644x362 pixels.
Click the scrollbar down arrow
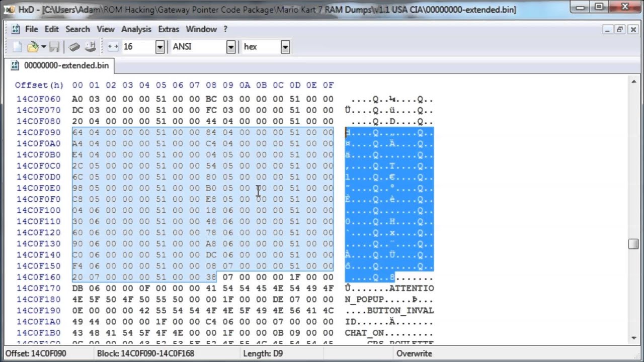click(x=633, y=337)
